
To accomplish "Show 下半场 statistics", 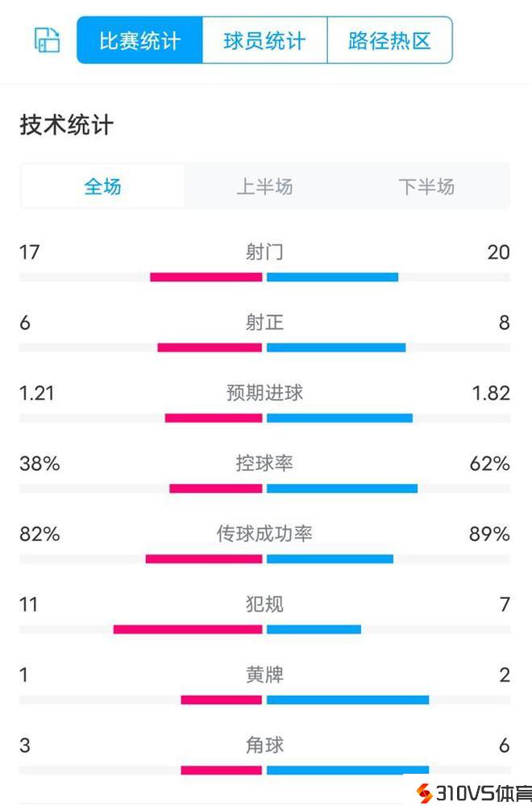I will (x=426, y=187).
